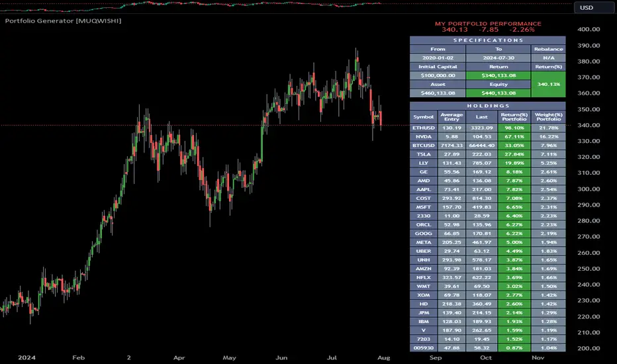Click the 323.57 average entry for NFLX
This screenshot has height=364, width=617.
tap(451, 277)
